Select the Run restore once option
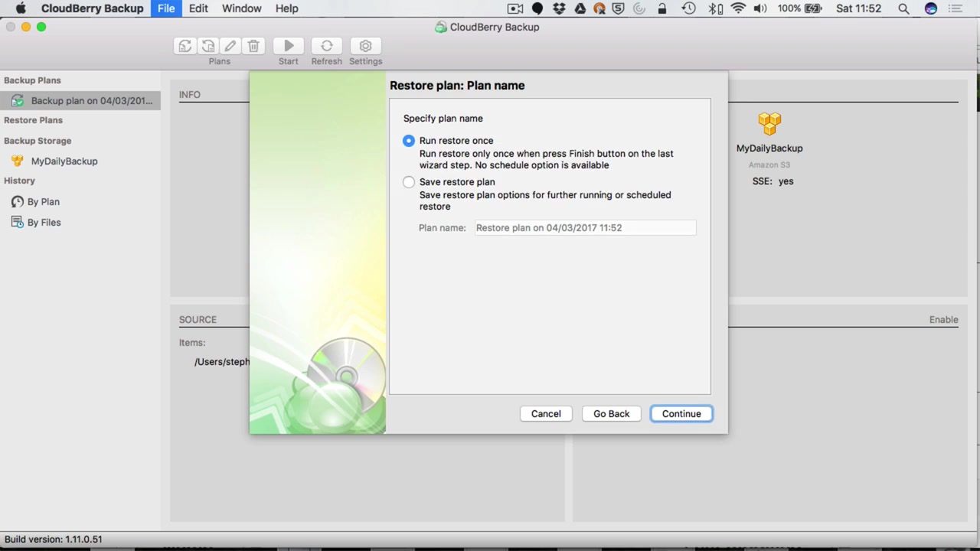The height and width of the screenshot is (551, 980). (x=409, y=141)
